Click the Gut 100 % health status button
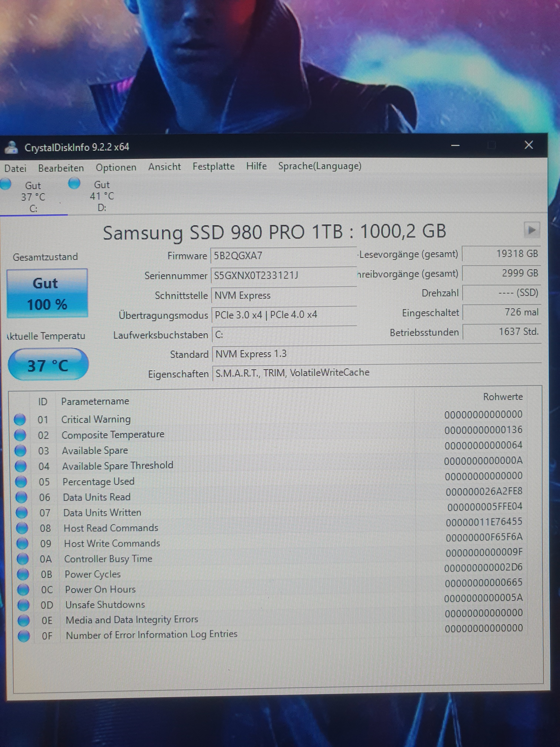This screenshot has width=560, height=747. pyautogui.click(x=47, y=293)
